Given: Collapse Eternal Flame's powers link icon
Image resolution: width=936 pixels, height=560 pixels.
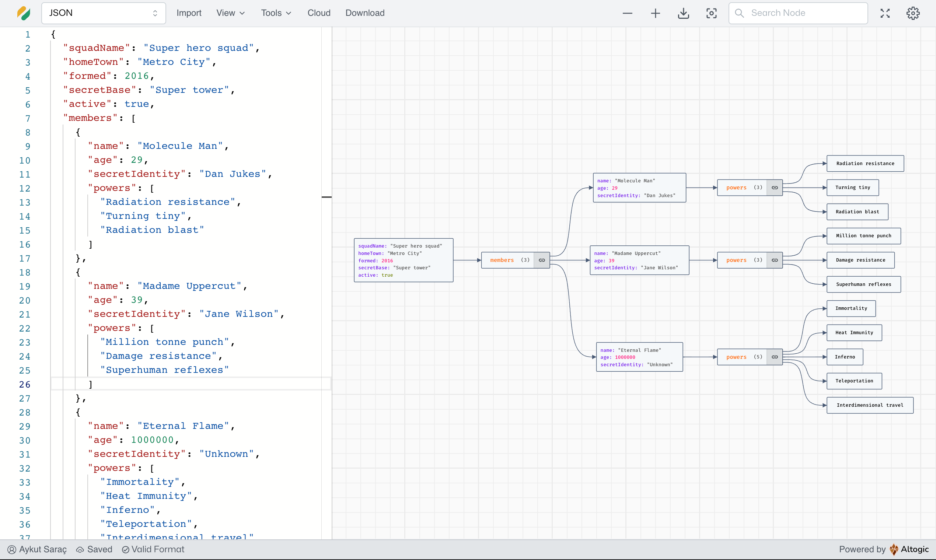Looking at the screenshot, I should point(775,357).
